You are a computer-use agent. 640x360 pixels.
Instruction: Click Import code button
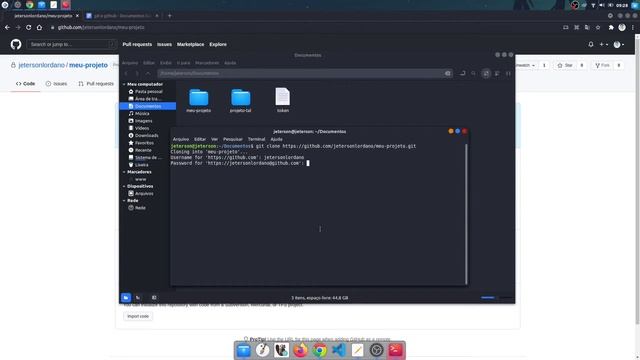[138, 316]
